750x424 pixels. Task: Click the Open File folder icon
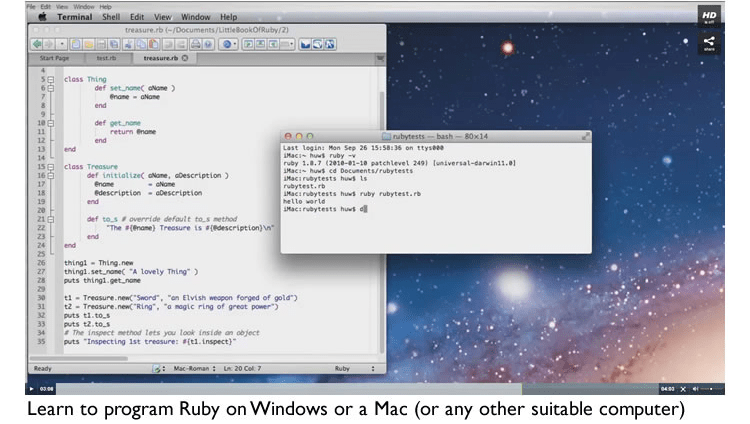pyautogui.click(x=88, y=45)
